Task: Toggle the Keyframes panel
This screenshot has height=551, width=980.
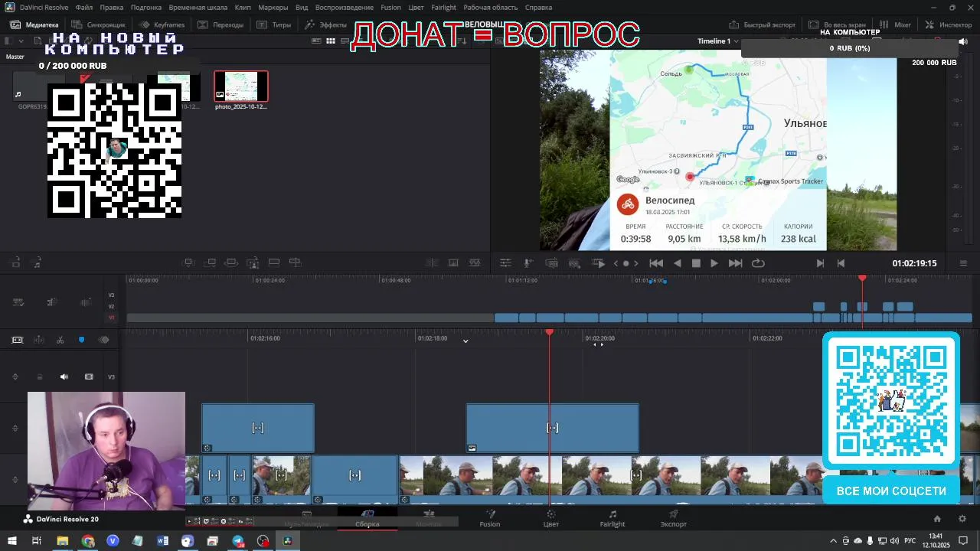Action: pos(161,24)
